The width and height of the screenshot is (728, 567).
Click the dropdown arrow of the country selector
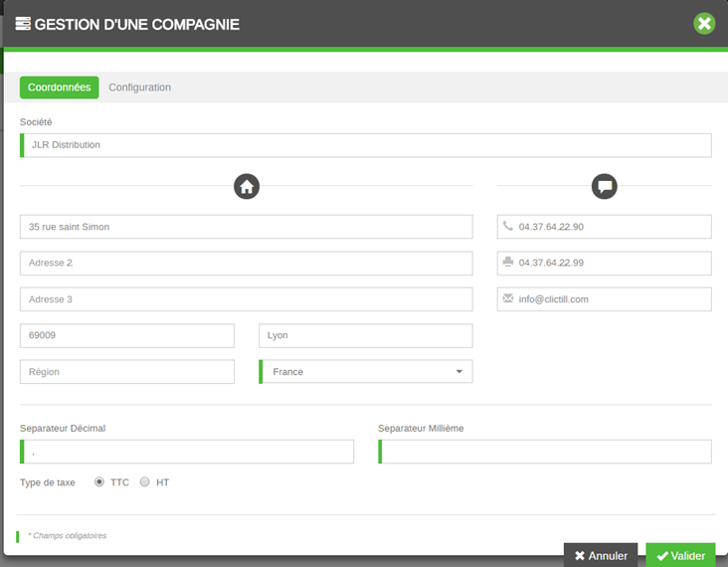pos(458,371)
